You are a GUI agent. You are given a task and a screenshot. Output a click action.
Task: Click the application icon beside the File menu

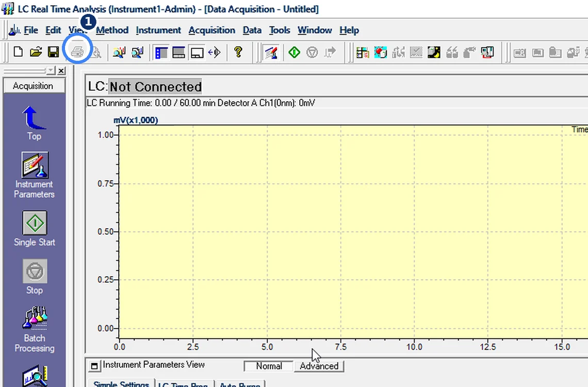click(14, 30)
